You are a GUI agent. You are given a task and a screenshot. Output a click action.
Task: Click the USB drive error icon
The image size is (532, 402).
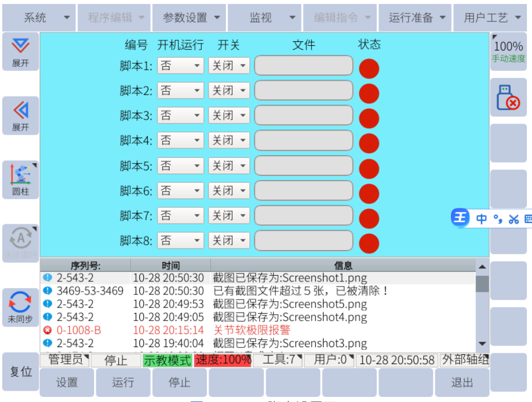(x=508, y=97)
